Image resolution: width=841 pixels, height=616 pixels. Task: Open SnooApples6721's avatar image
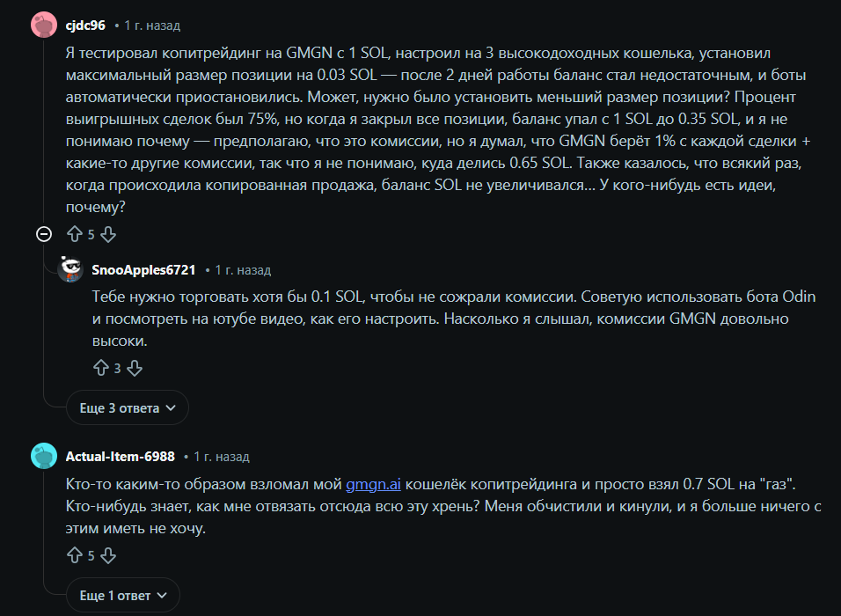(x=70, y=269)
